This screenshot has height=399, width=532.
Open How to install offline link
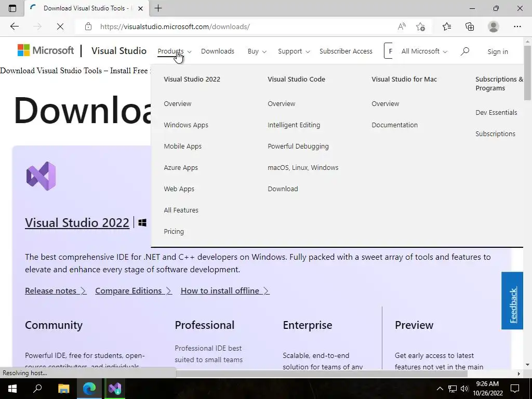tap(225, 291)
